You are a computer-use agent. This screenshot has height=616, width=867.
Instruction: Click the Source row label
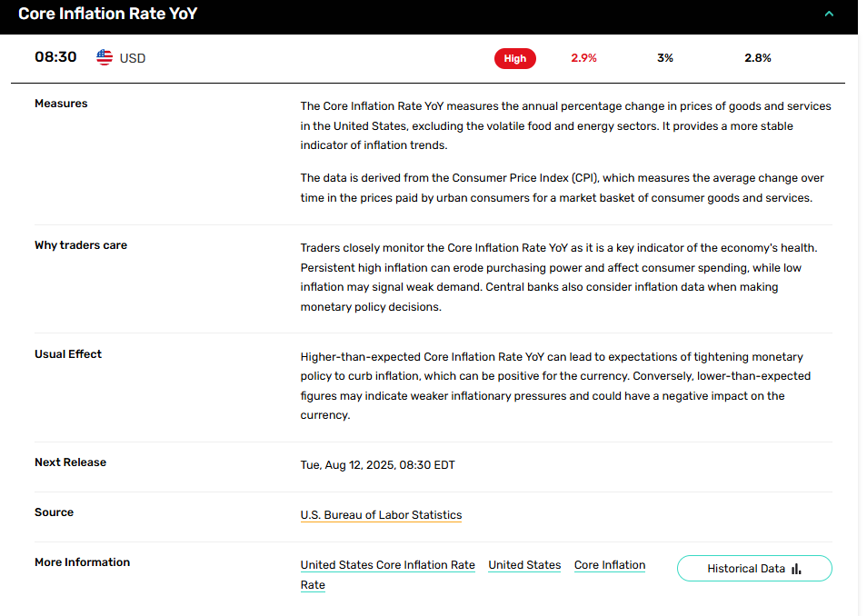click(x=54, y=512)
